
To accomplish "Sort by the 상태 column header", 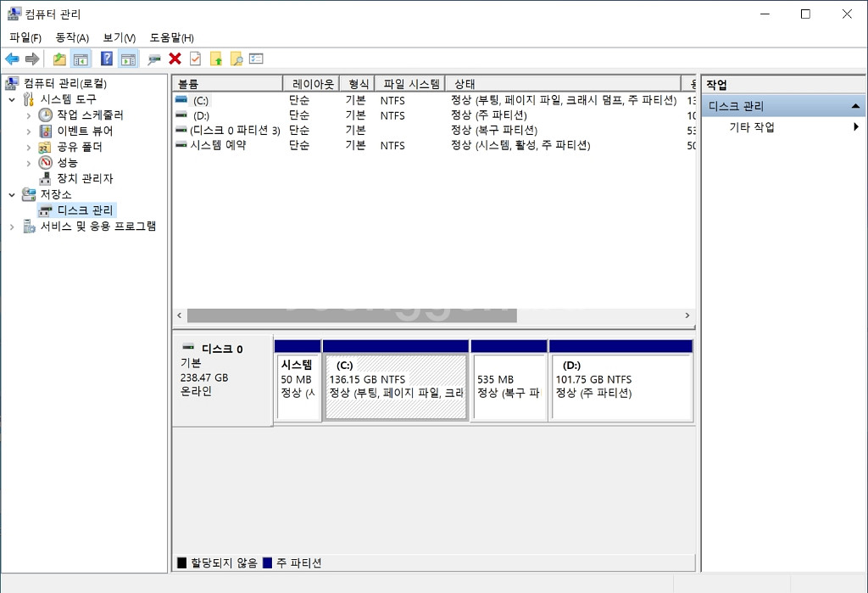I will point(563,84).
